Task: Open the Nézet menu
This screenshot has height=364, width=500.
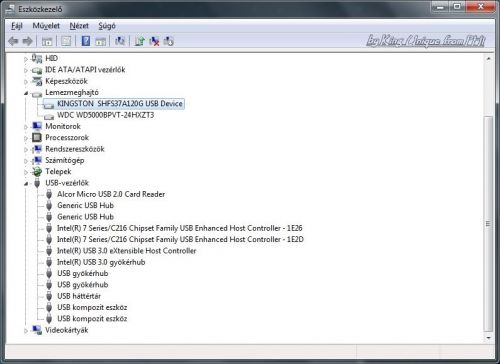Action: [x=79, y=26]
